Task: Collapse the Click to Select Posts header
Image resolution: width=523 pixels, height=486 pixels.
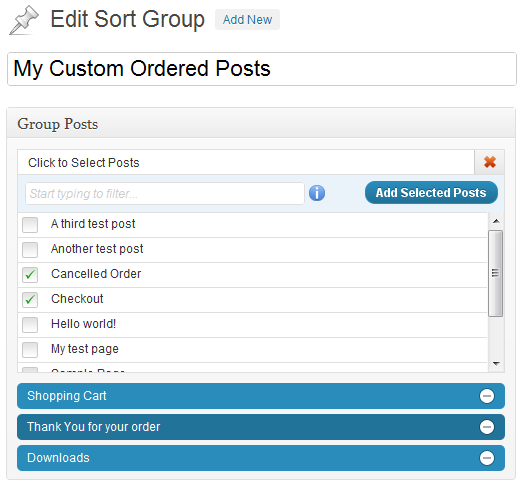Action: [246, 162]
